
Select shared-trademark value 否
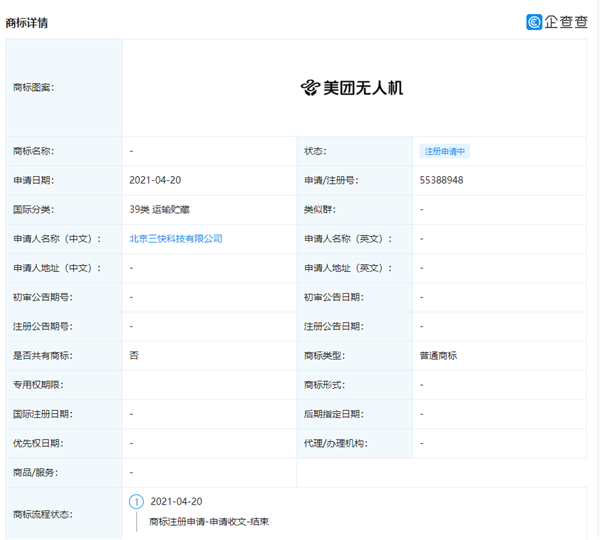pyautogui.click(x=134, y=356)
